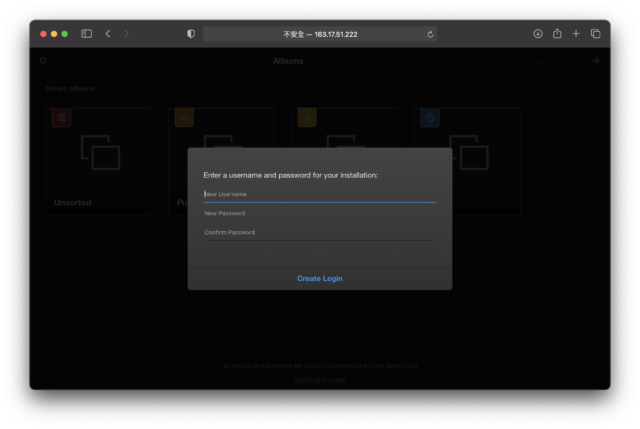This screenshot has height=429, width=640.
Task: Focus the Confirm Password field
Action: coord(320,233)
